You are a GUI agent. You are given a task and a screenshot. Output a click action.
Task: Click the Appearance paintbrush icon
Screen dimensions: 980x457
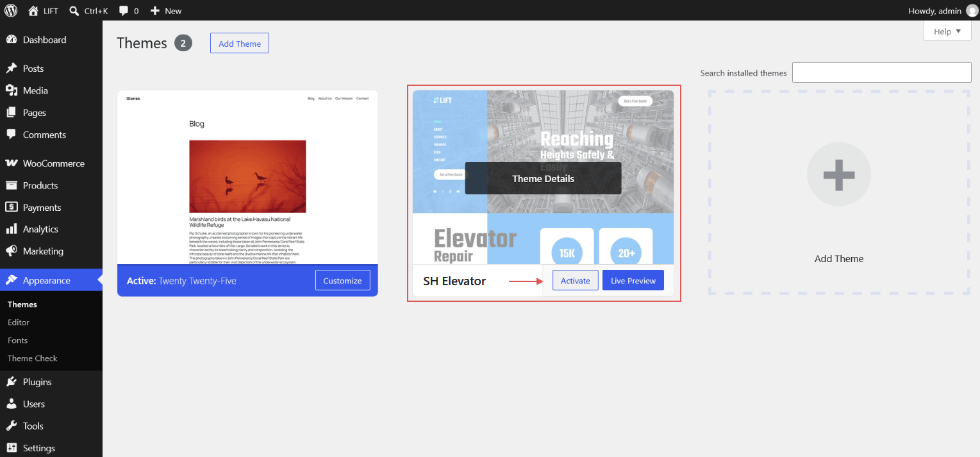point(12,280)
